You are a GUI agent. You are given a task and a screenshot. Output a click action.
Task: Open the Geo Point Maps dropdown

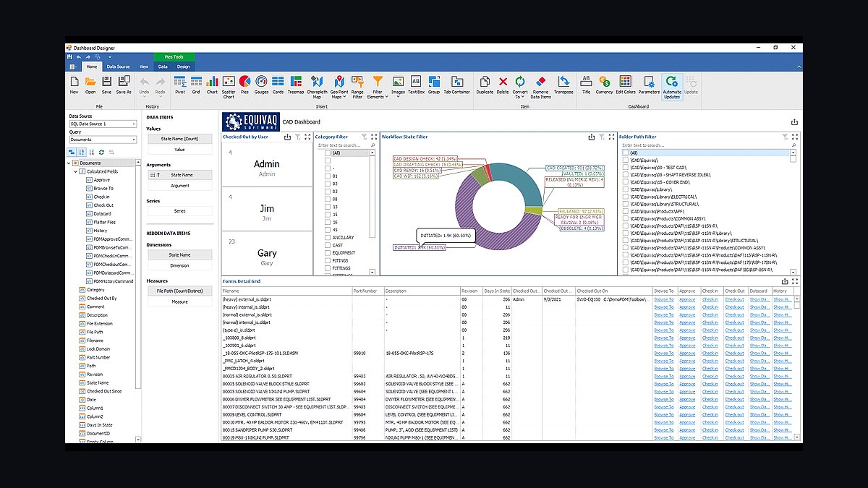pyautogui.click(x=339, y=87)
